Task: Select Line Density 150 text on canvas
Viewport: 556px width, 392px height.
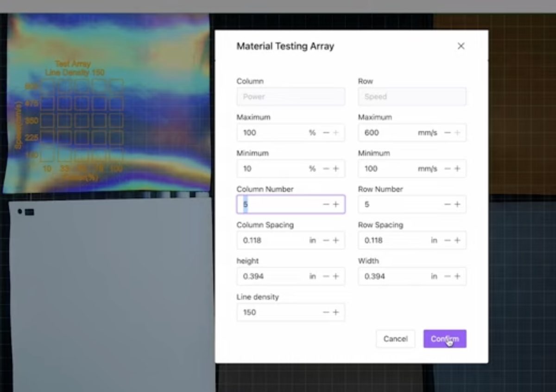Action: (75, 72)
